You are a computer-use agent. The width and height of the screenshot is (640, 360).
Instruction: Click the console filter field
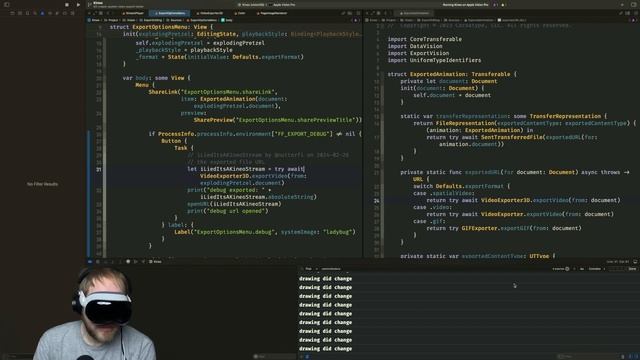(x=588, y=356)
